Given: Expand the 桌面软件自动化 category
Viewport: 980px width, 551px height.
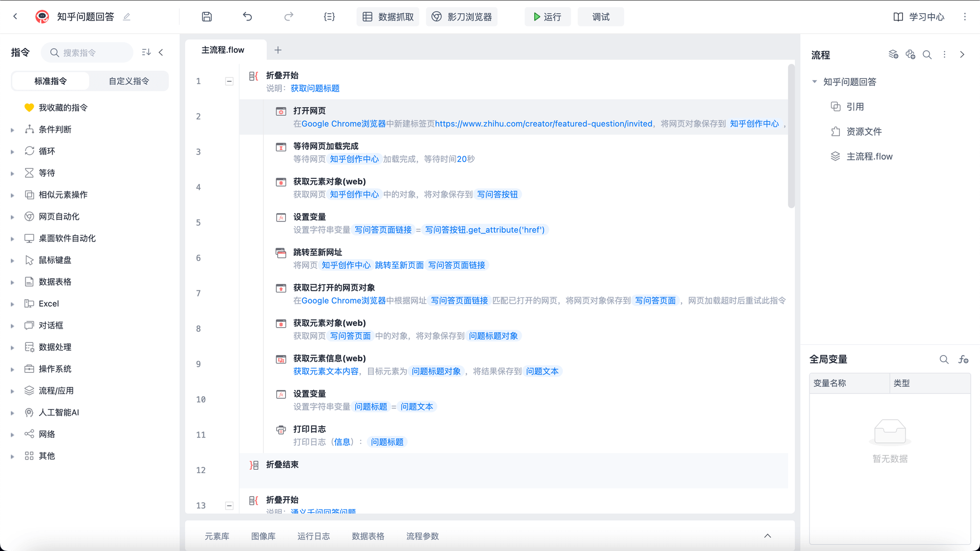Looking at the screenshot, I should [x=12, y=239].
